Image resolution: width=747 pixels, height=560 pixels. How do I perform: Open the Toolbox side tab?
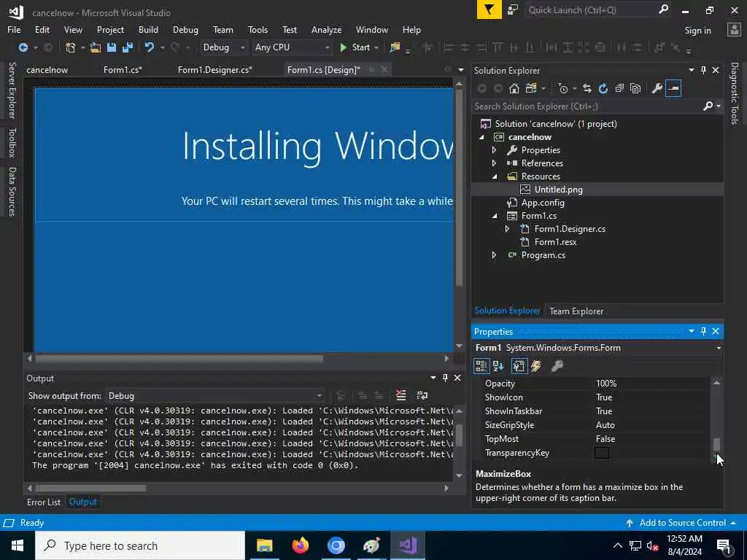click(12, 142)
